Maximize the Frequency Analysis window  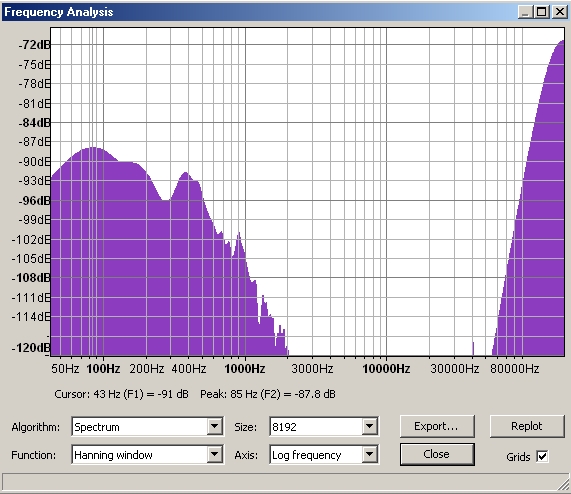coord(542,12)
